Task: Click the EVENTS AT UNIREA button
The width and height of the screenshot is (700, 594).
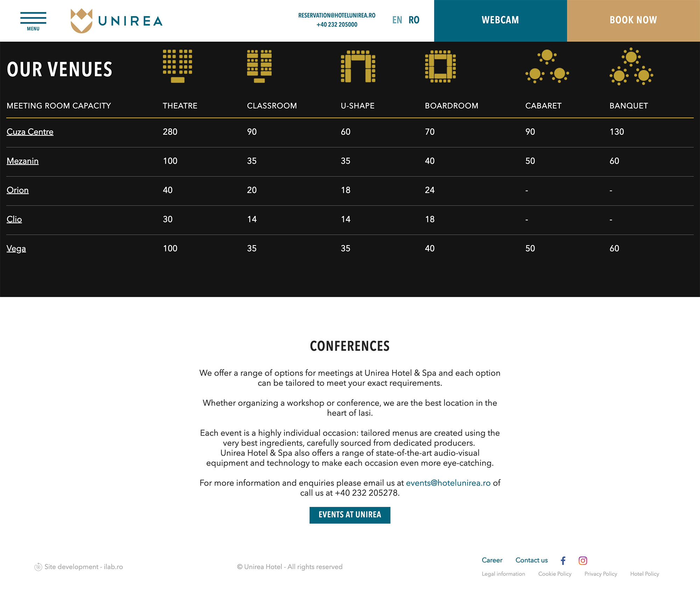Action: (x=350, y=515)
